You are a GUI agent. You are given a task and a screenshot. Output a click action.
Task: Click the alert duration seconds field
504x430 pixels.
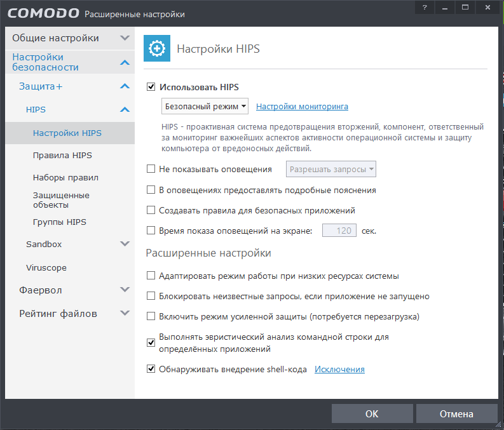[339, 231]
